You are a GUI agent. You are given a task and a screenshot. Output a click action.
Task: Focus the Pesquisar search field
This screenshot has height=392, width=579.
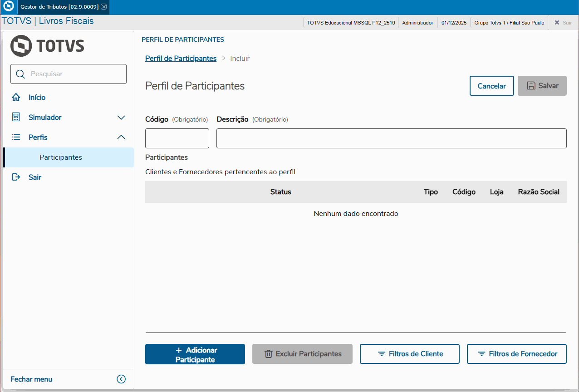point(69,74)
